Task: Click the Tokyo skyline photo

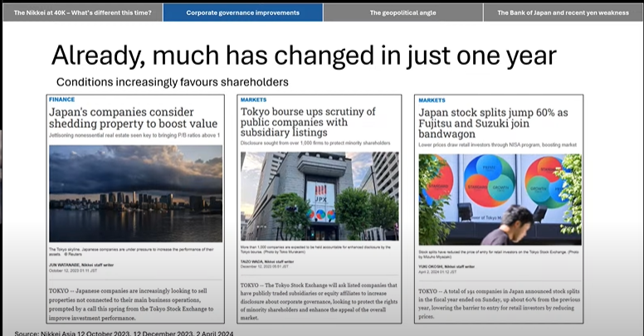Action: [135, 193]
